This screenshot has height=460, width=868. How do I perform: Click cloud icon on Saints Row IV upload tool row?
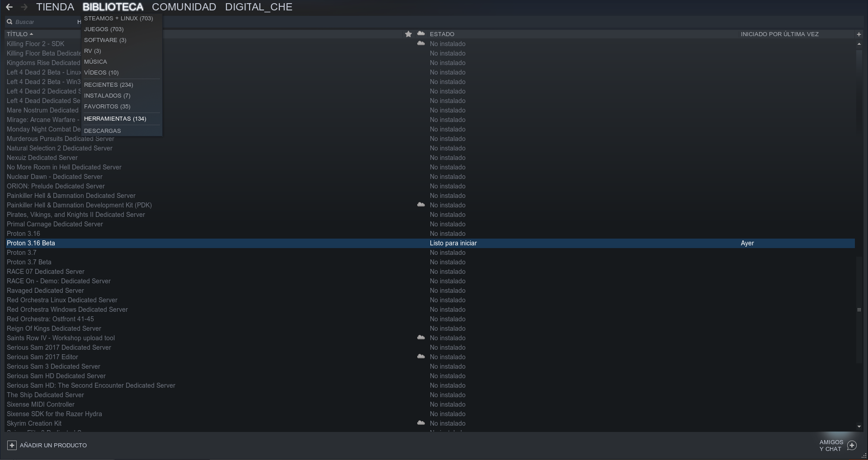pyautogui.click(x=421, y=338)
